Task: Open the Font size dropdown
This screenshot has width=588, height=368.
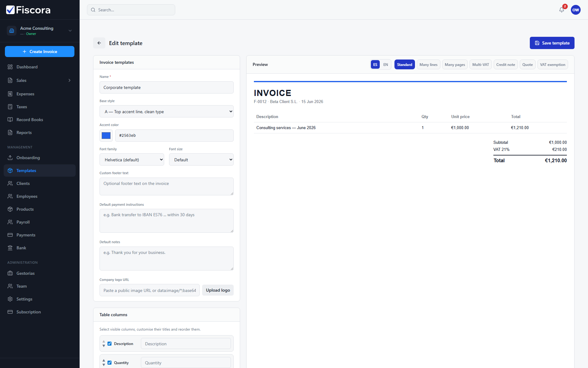Action: point(201,160)
